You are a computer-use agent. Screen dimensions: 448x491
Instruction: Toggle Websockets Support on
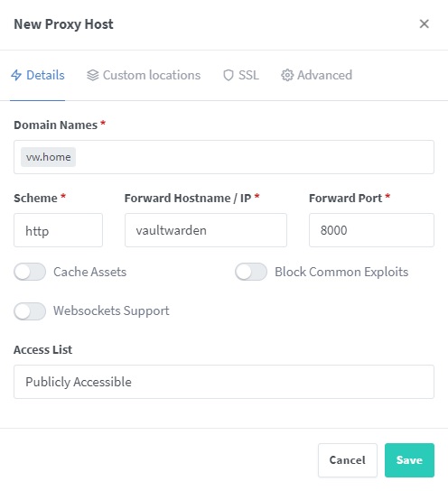[x=30, y=311]
